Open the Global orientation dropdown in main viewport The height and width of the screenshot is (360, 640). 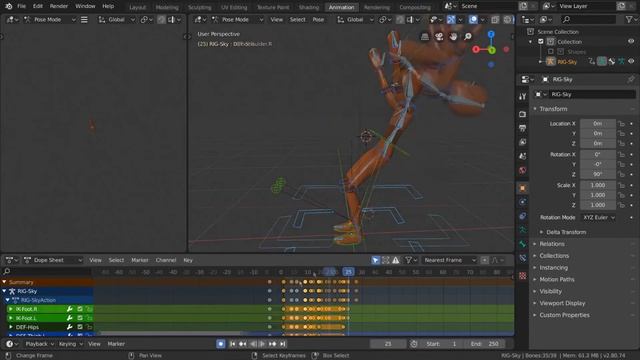pyautogui.click(x=355, y=19)
